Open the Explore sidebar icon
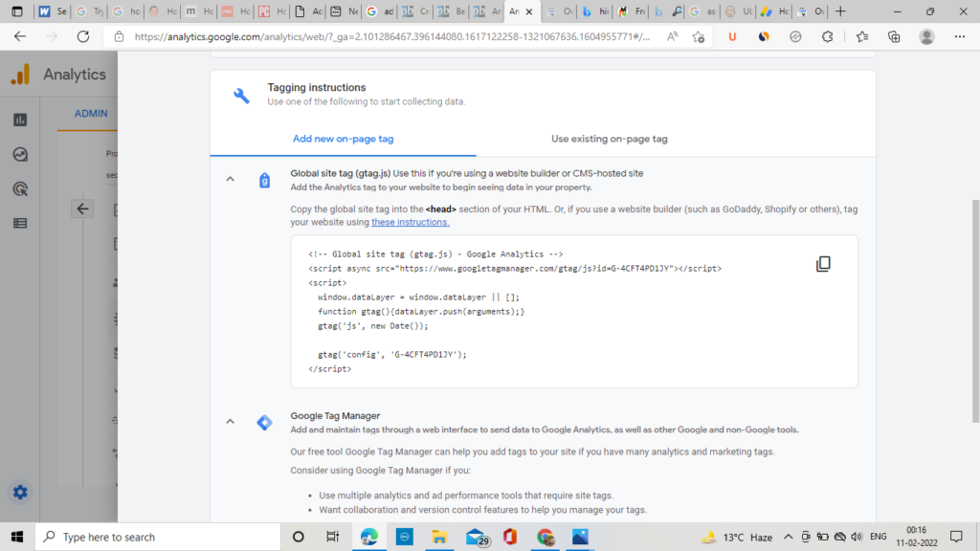Viewport: 980px width, 551px height. click(20, 154)
